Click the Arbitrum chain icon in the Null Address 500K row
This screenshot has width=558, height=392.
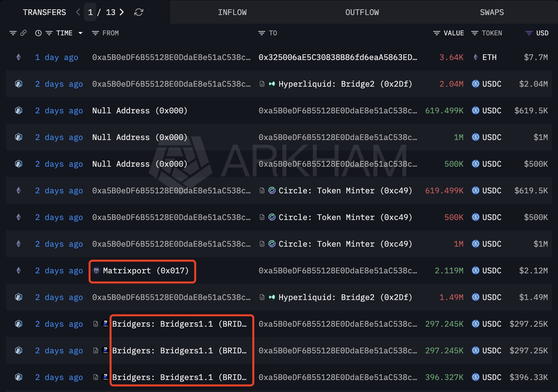click(19, 164)
